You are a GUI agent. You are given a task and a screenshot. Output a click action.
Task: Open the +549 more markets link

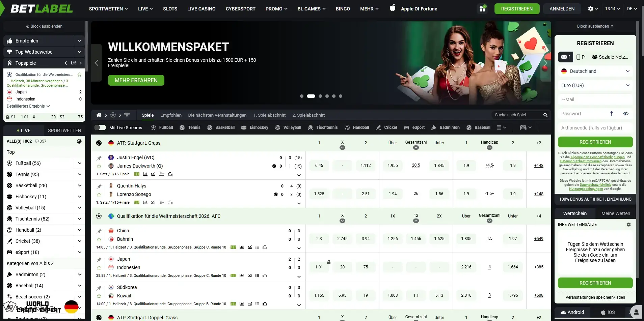pyautogui.click(x=539, y=239)
